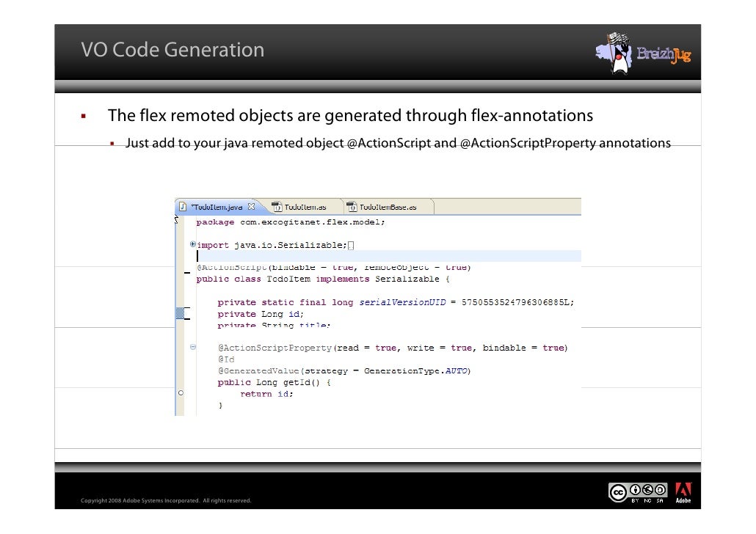The width and height of the screenshot is (756, 534).
Task: Click the BreizhJug text logo
Action: click(x=663, y=55)
